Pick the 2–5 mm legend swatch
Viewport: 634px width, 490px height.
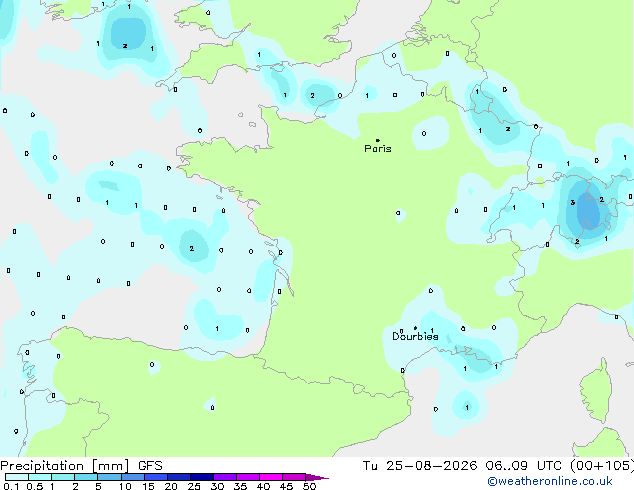(x=86, y=477)
